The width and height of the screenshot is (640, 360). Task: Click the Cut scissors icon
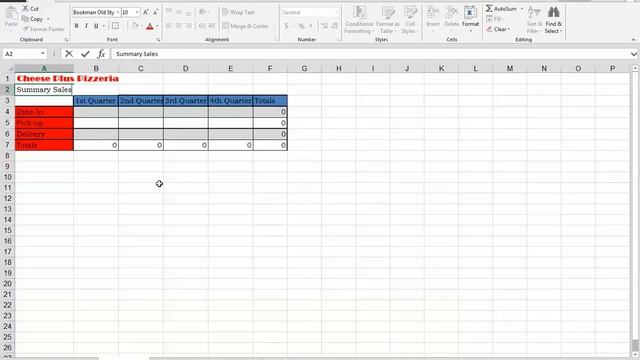(x=25, y=8)
